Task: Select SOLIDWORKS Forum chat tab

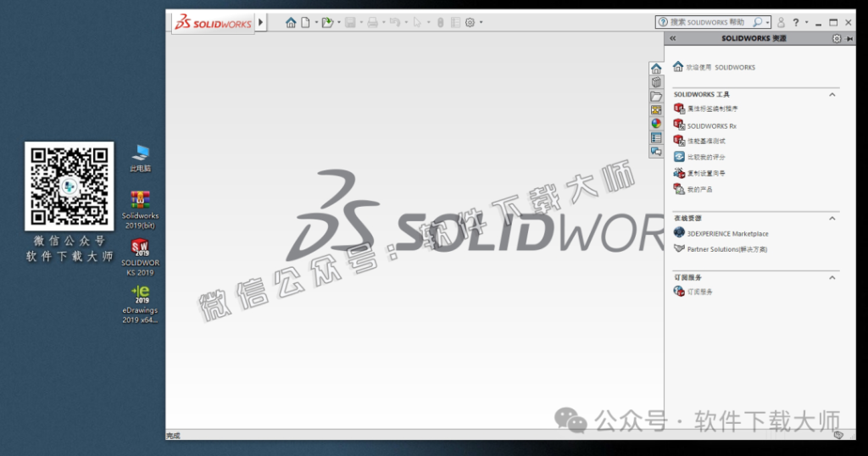Action: click(x=656, y=151)
